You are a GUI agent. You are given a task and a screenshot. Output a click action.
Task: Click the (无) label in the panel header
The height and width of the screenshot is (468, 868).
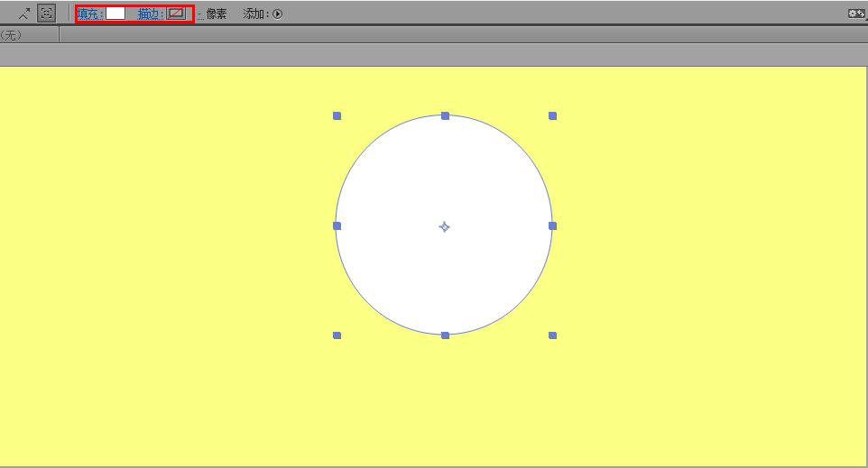[11, 35]
